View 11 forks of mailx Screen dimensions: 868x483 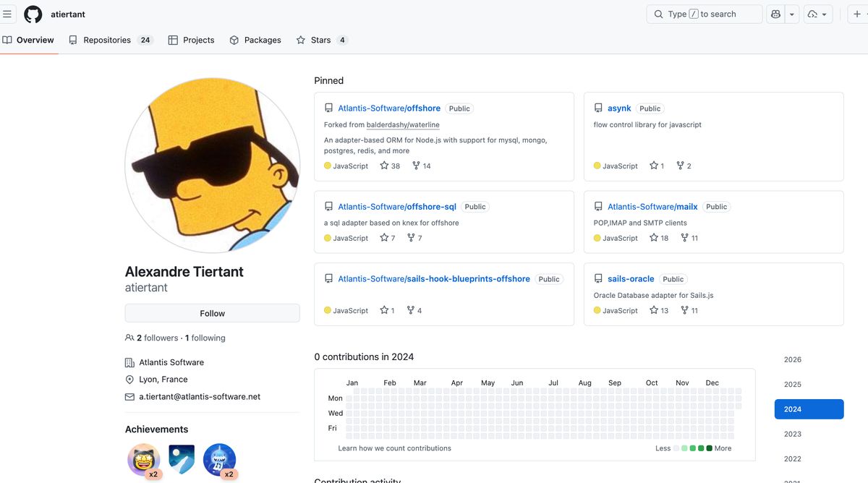click(x=689, y=238)
